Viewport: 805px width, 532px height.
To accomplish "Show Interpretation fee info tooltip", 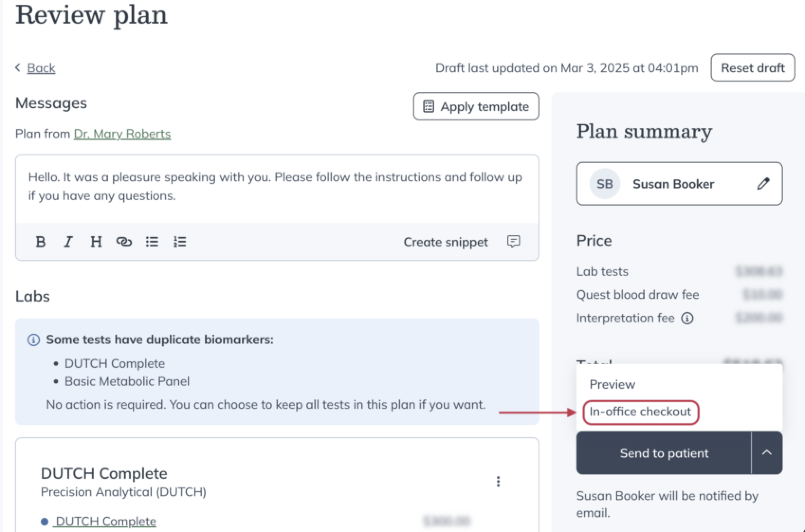I will pos(687,318).
